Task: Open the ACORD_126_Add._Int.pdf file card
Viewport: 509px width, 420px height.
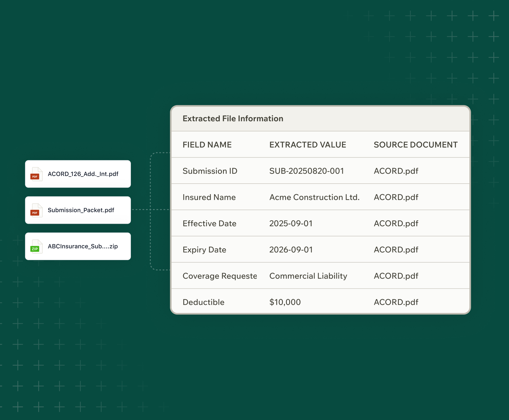Action: pos(78,174)
